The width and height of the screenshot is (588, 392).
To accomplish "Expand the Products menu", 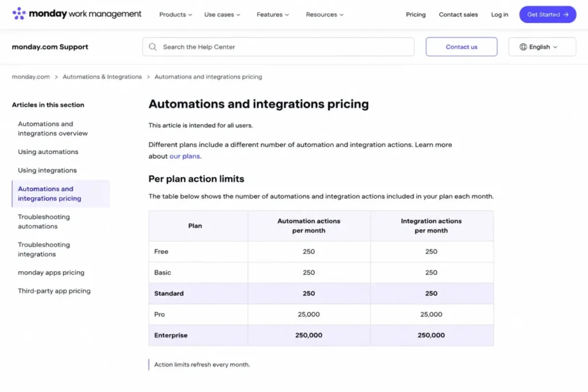I will click(176, 14).
